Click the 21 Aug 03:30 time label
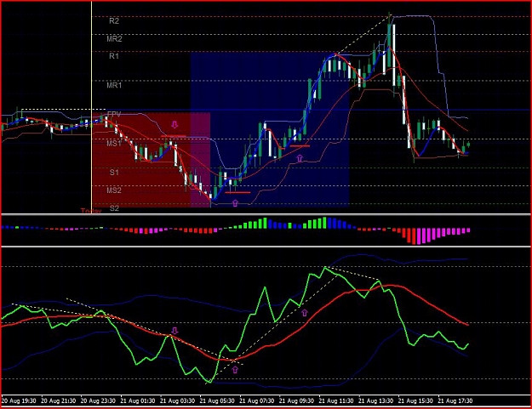The height and width of the screenshot is (409, 532). 177,400
